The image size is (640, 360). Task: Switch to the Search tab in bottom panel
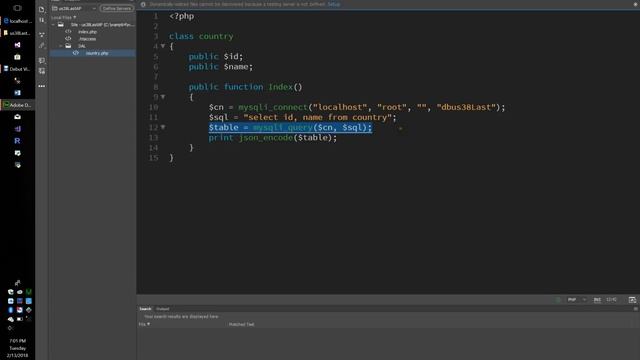pos(145,309)
